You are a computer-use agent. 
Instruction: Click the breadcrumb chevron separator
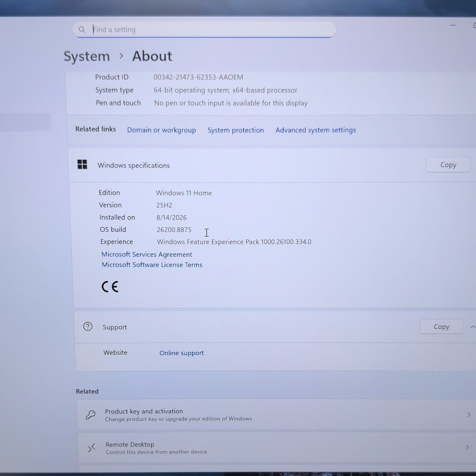tap(121, 56)
